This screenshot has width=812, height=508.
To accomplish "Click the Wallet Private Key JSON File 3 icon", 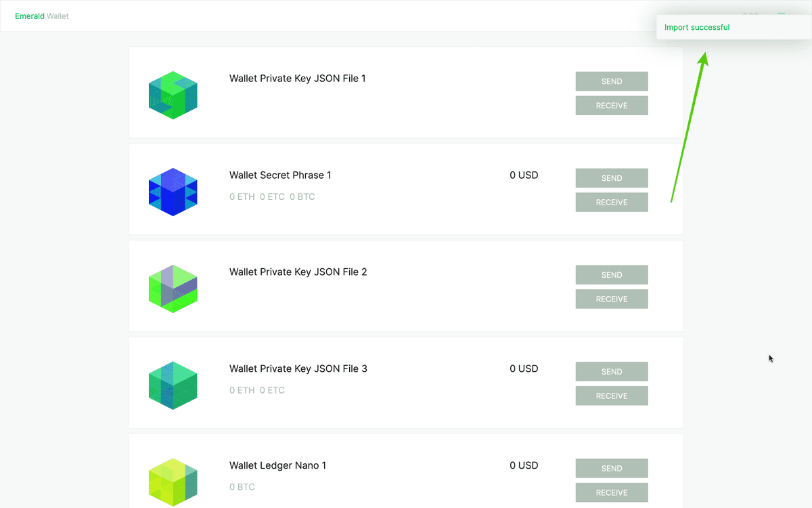I will point(173,385).
